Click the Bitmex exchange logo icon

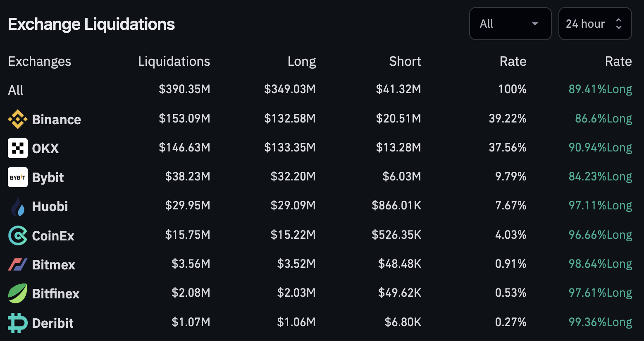point(18,264)
